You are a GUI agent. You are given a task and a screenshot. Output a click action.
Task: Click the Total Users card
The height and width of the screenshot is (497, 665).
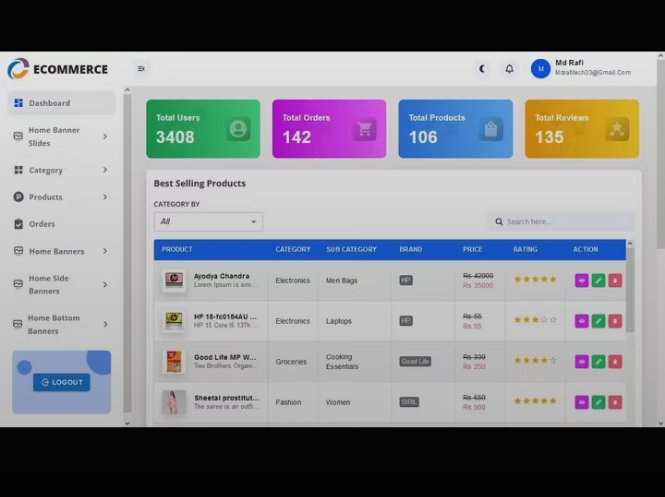click(x=203, y=129)
